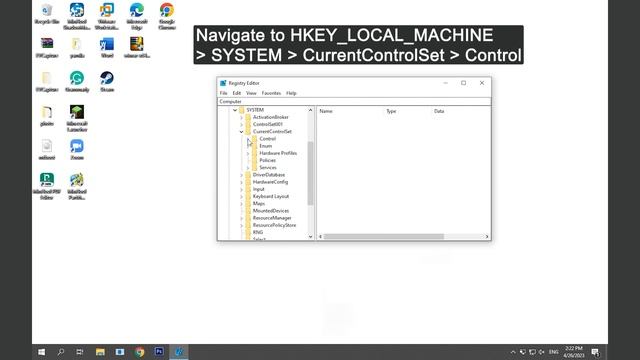
Task: Select the ResourcePolicyStore key
Action: tap(274, 225)
